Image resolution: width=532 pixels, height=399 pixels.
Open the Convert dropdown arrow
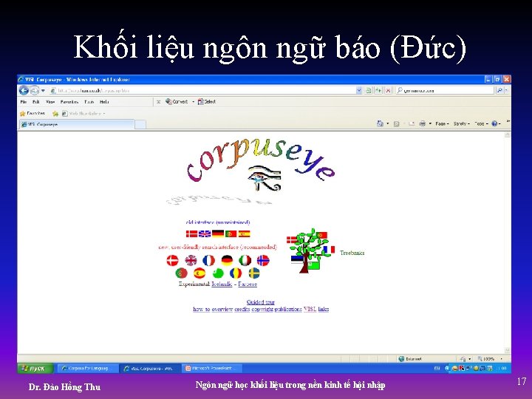[193, 101]
